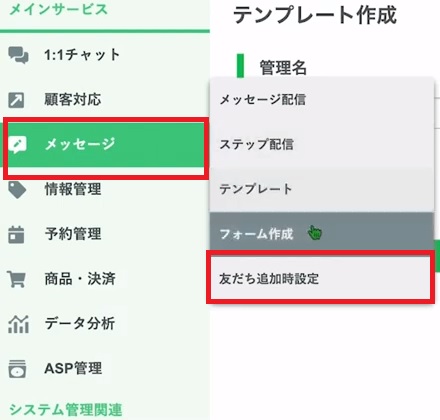Open 商品・決済 sidebar label
This screenshot has width=440, height=420.
coord(80,279)
